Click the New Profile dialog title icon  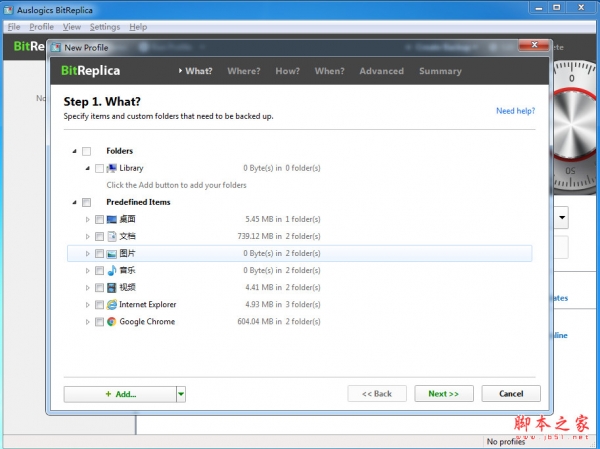[56, 47]
